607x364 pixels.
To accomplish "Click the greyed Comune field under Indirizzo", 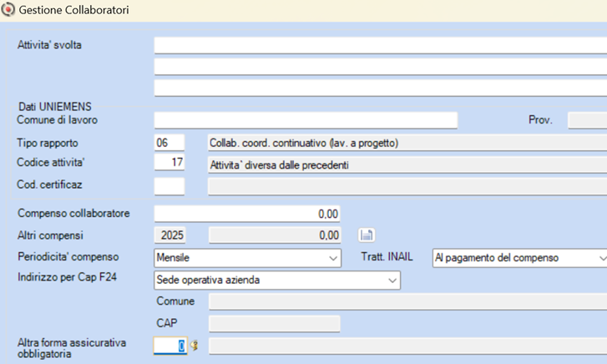I will click(408, 301).
